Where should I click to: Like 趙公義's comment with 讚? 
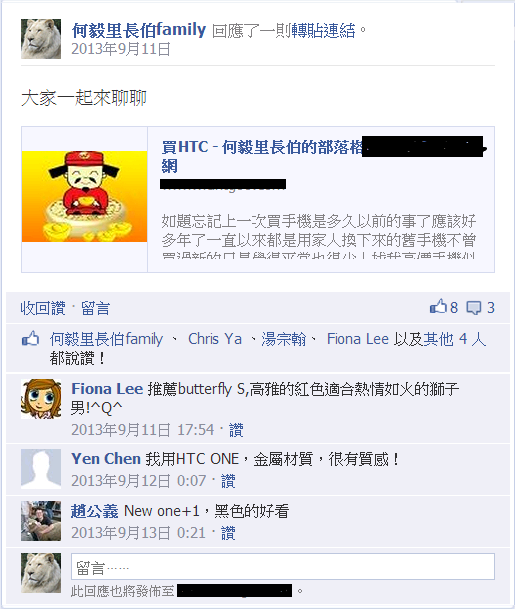[228, 533]
